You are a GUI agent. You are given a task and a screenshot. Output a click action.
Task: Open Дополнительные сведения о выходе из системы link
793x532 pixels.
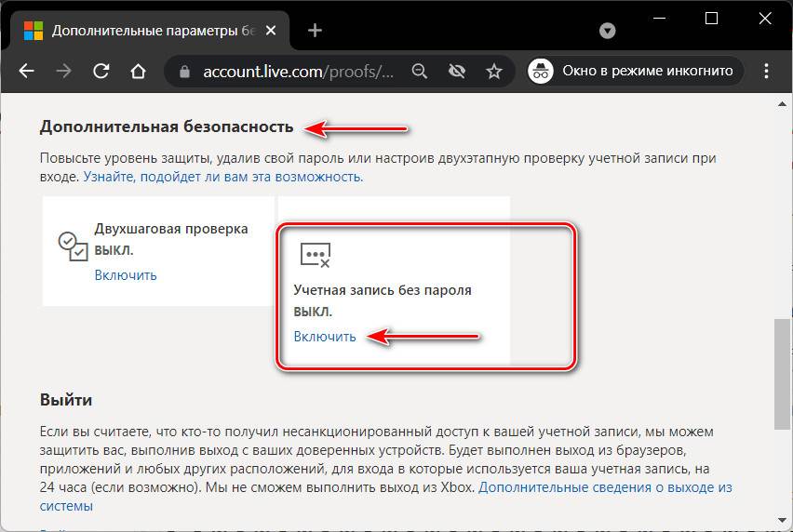pyautogui.click(x=605, y=486)
